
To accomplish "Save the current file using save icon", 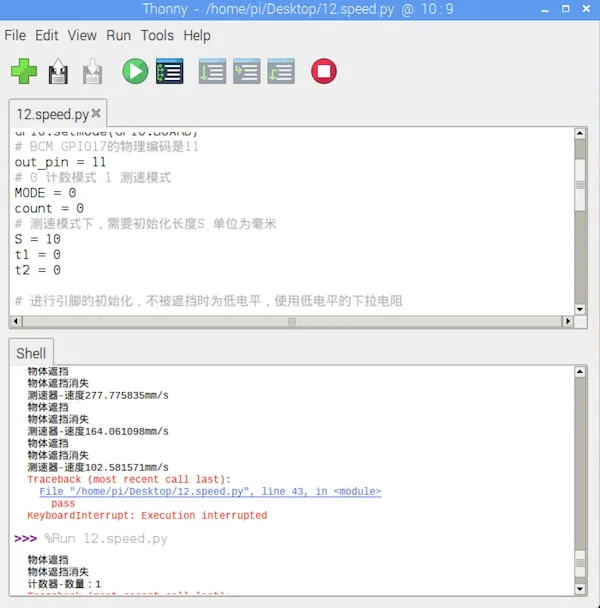I will click(92, 71).
